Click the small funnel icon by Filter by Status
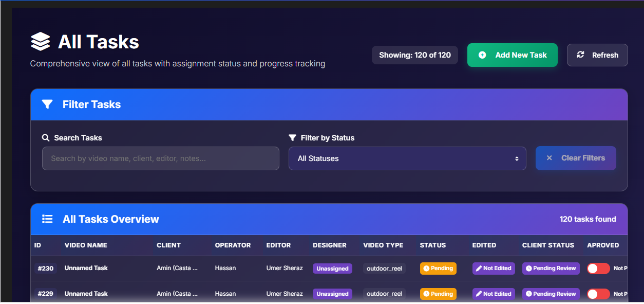 (292, 138)
